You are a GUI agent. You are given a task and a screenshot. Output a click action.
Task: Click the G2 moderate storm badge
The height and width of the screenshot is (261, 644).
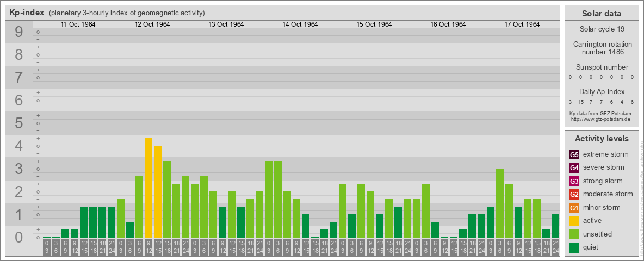coord(574,194)
